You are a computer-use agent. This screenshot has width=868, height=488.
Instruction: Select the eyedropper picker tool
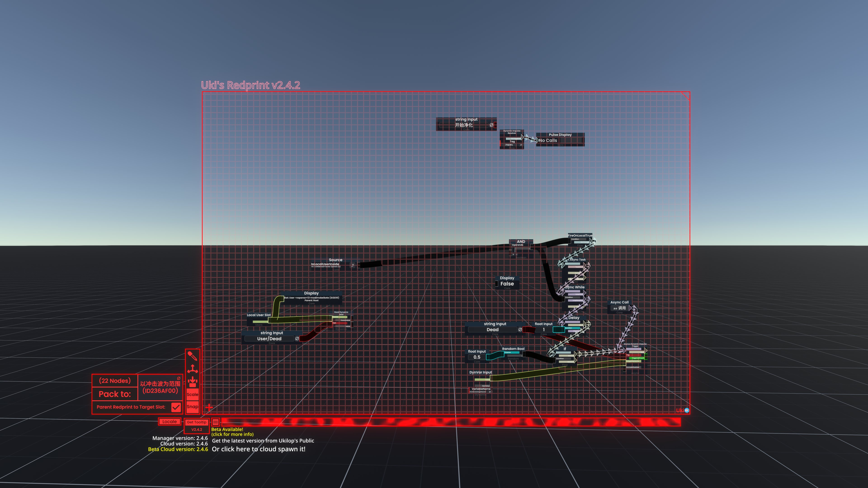(x=192, y=356)
